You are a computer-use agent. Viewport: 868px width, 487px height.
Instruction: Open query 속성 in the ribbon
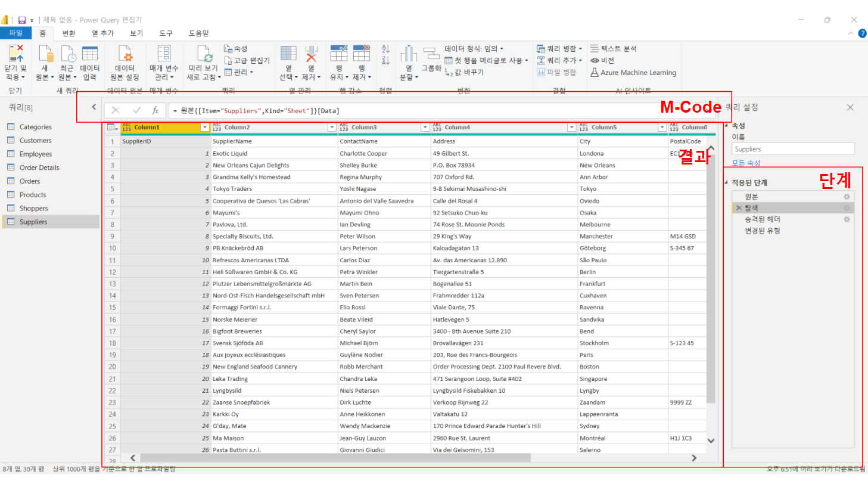click(x=235, y=48)
